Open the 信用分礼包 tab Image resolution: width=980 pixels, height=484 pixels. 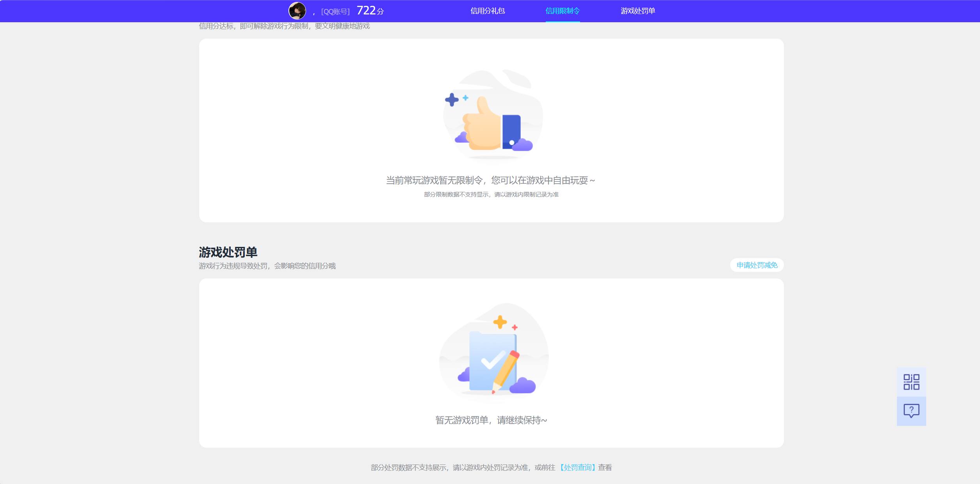[x=487, y=11]
